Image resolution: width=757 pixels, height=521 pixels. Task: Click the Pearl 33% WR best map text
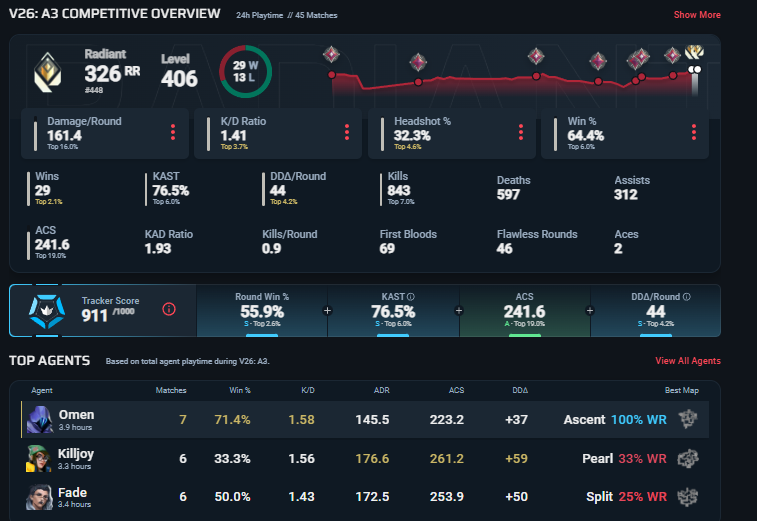coord(624,458)
